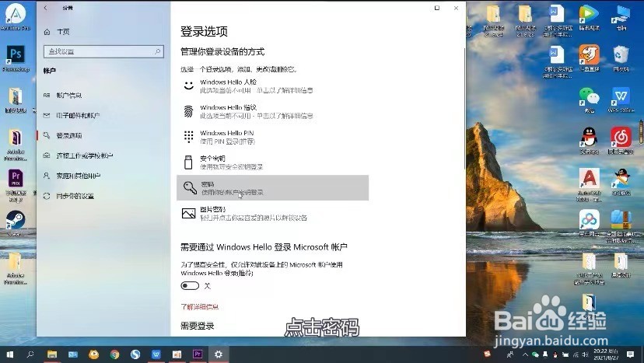Image resolution: width=644 pixels, height=363 pixels.
Task: Open the notification center icon
Action: (631, 354)
